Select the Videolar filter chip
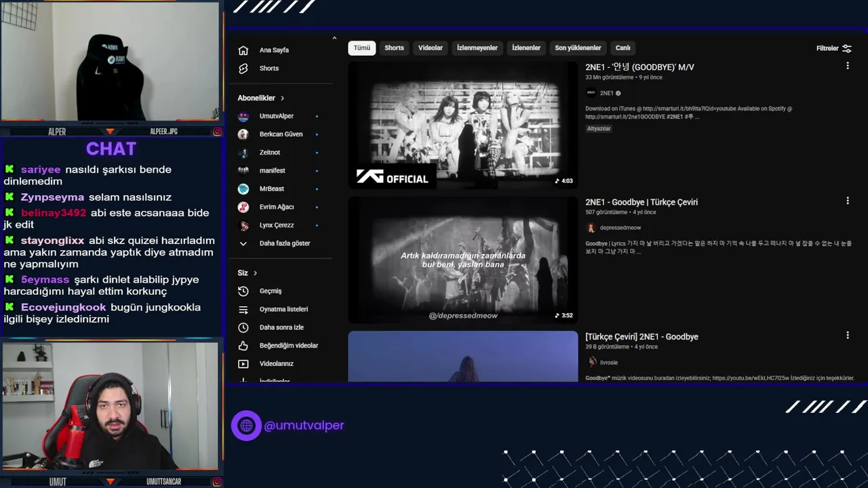The width and height of the screenshot is (868, 488). 431,48
